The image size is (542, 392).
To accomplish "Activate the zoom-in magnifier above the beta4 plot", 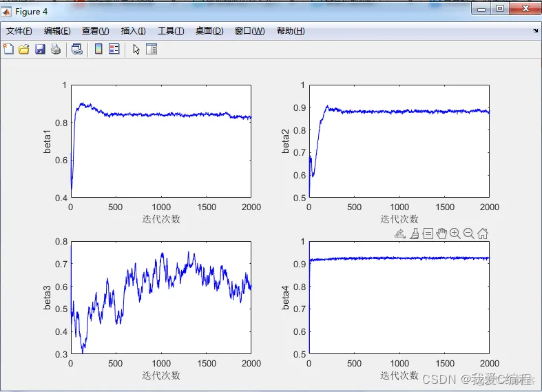I will (455, 234).
